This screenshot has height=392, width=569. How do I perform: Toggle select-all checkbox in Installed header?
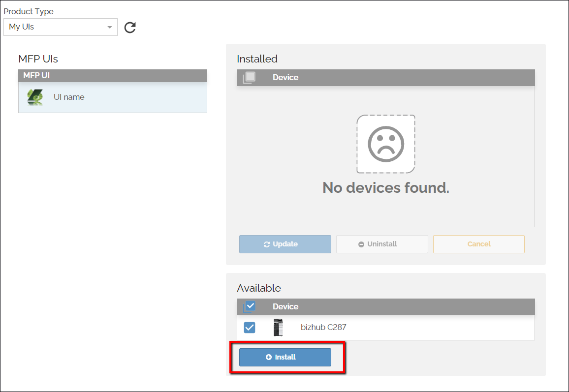click(250, 77)
